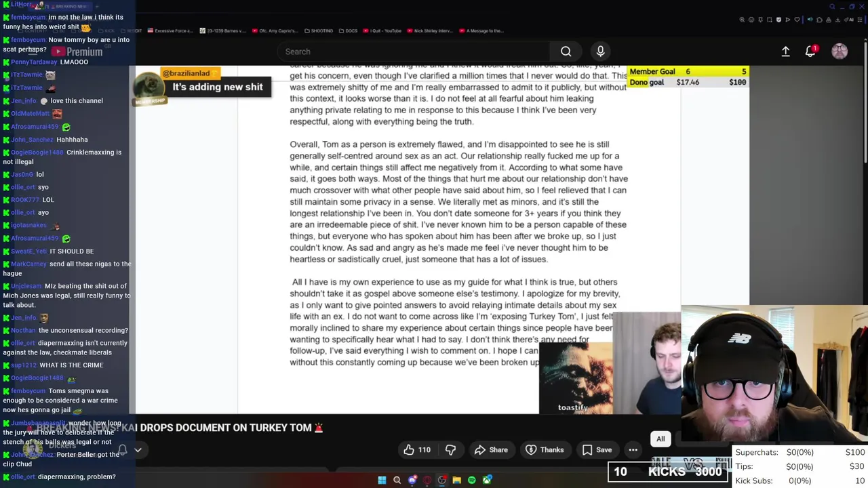Click the YouTube Premium logo
This screenshot has width=868, height=488.
[x=77, y=52]
